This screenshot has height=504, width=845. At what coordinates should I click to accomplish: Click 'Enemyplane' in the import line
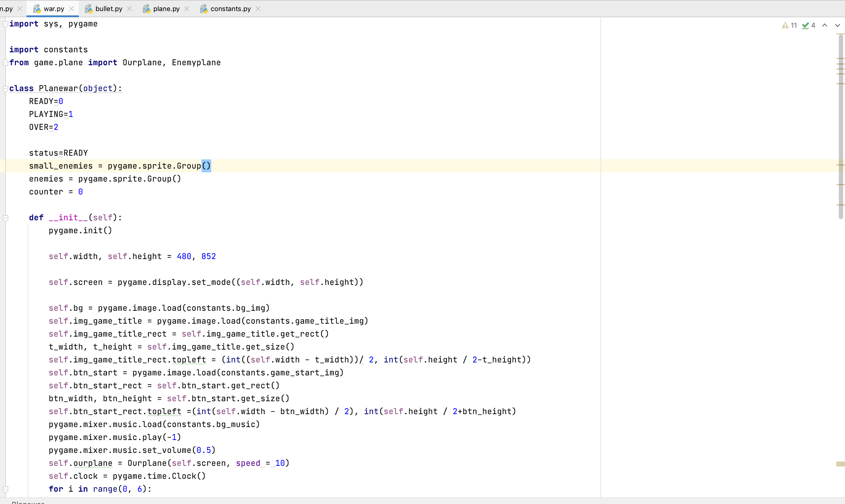[x=196, y=63]
